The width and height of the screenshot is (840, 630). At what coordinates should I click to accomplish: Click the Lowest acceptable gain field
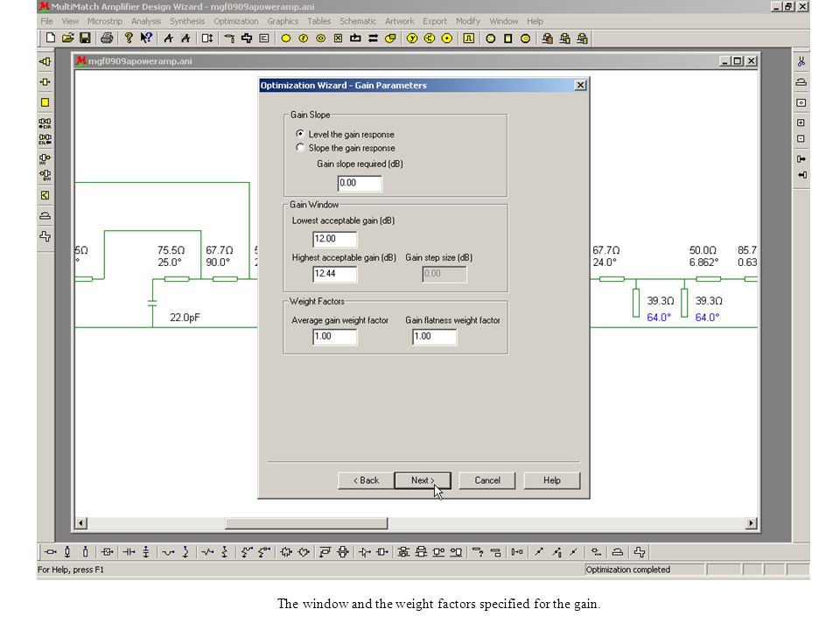[334, 239]
